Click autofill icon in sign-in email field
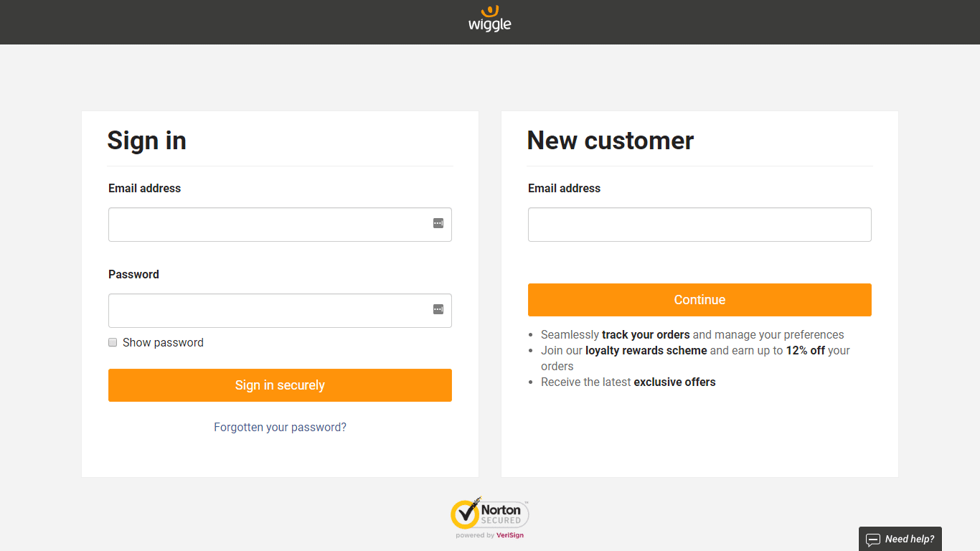 (438, 223)
